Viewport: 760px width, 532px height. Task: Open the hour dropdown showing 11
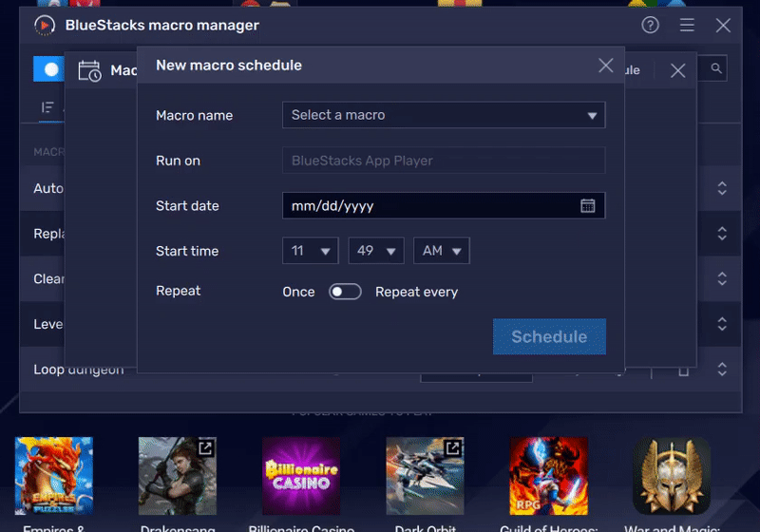tap(311, 251)
